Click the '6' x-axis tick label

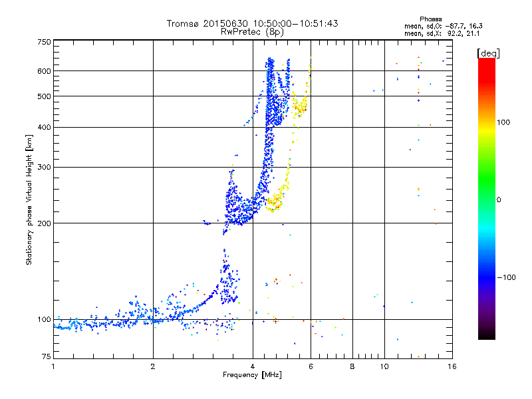pyautogui.click(x=311, y=366)
